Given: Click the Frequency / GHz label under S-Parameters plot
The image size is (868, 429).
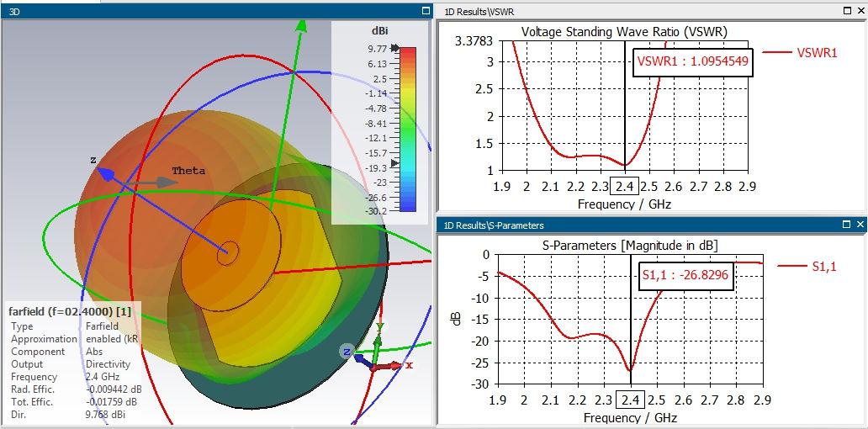Looking at the screenshot, I should [x=631, y=418].
